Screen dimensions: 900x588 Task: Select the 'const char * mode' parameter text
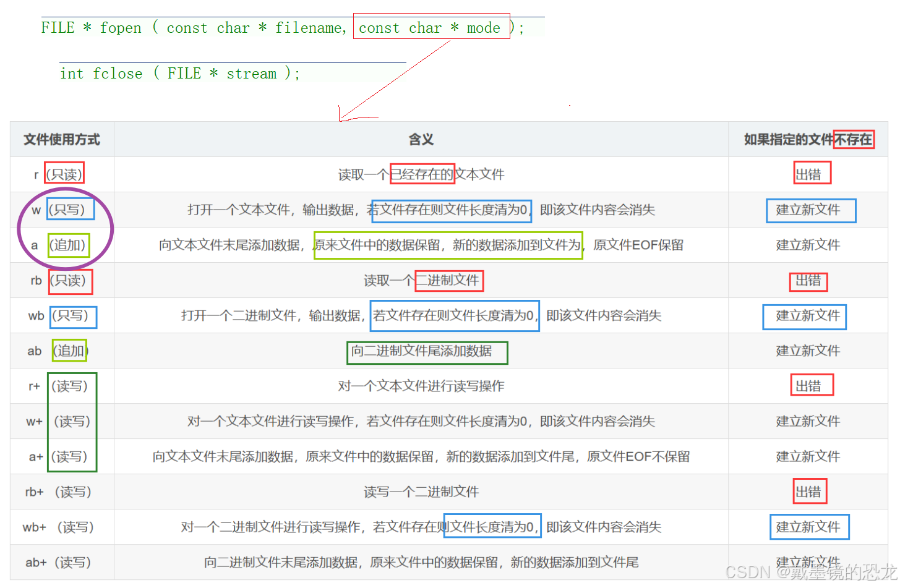[x=429, y=28]
